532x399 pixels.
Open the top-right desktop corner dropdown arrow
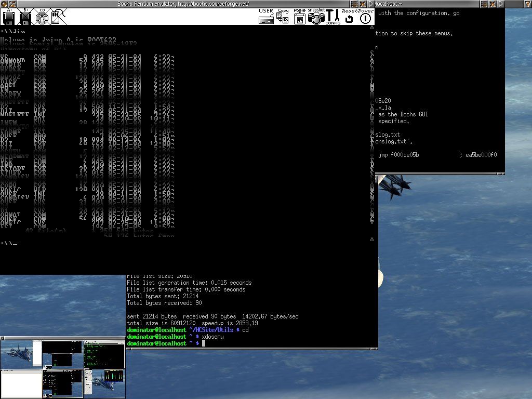click(x=528, y=4)
